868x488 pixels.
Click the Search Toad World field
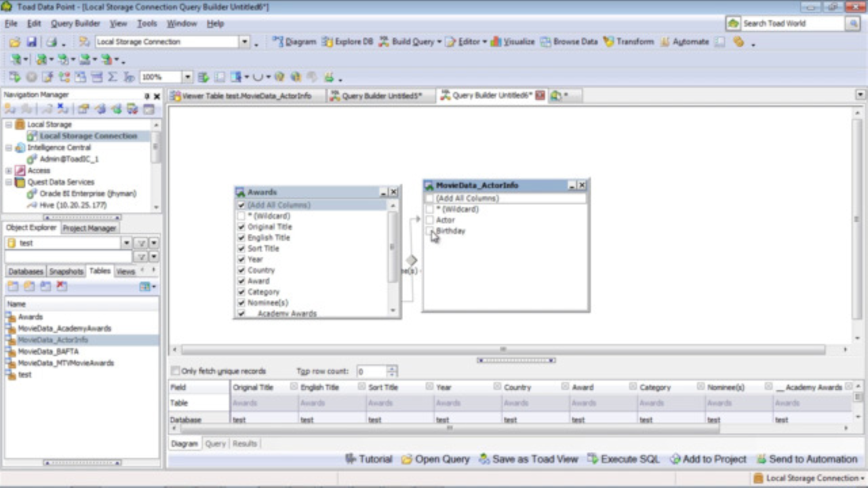pyautogui.click(x=791, y=23)
